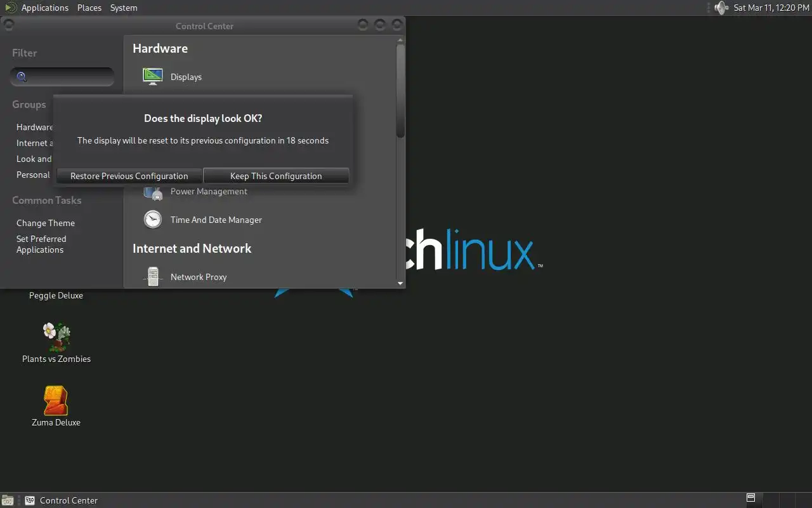Click the date and time clock in panel
The image size is (812, 508).
pos(771,8)
